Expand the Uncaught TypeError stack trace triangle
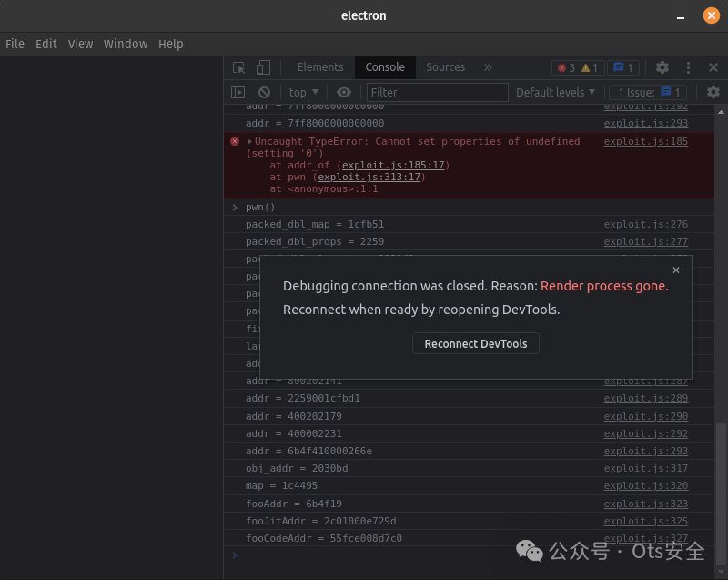Viewport: 728px width, 580px height. point(249,141)
